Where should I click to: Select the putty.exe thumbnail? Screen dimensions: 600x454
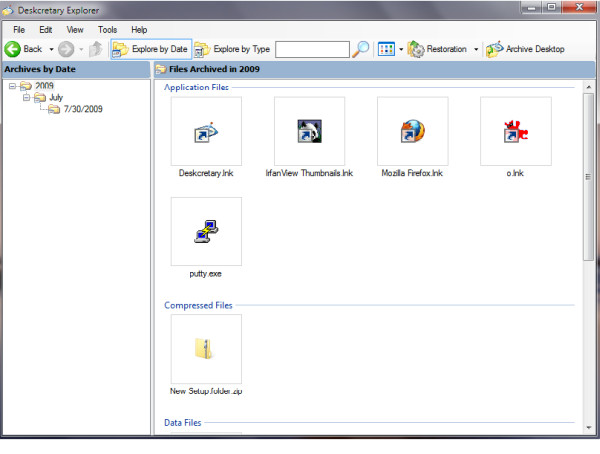tap(206, 231)
